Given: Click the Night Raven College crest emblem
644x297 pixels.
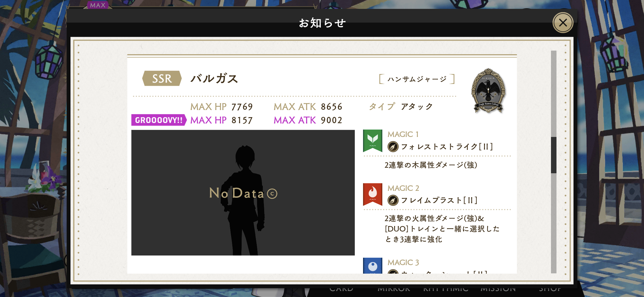Looking at the screenshot, I should click(488, 91).
